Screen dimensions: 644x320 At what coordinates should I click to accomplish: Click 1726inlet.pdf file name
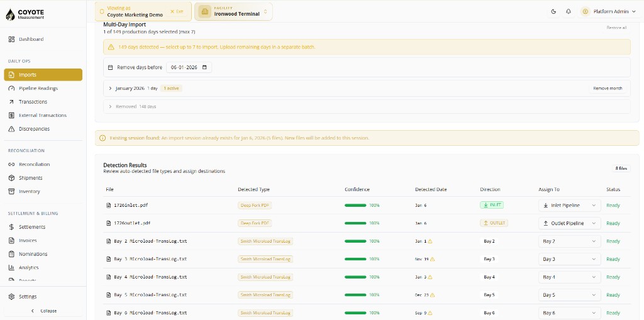click(130, 206)
